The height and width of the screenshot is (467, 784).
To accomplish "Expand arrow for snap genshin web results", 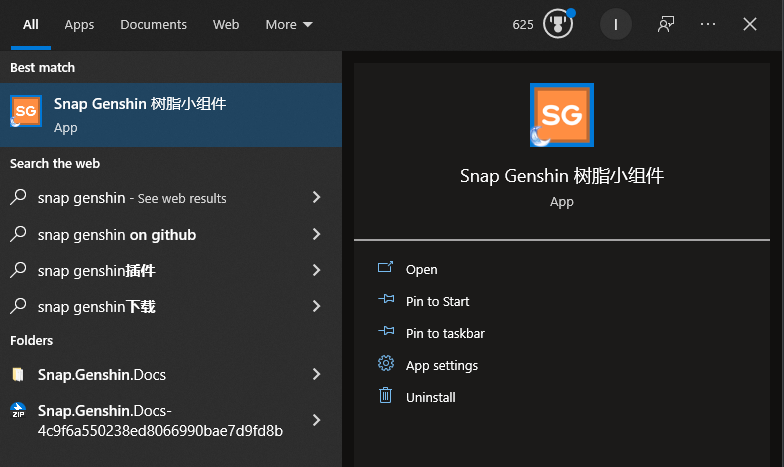I will coord(316,198).
